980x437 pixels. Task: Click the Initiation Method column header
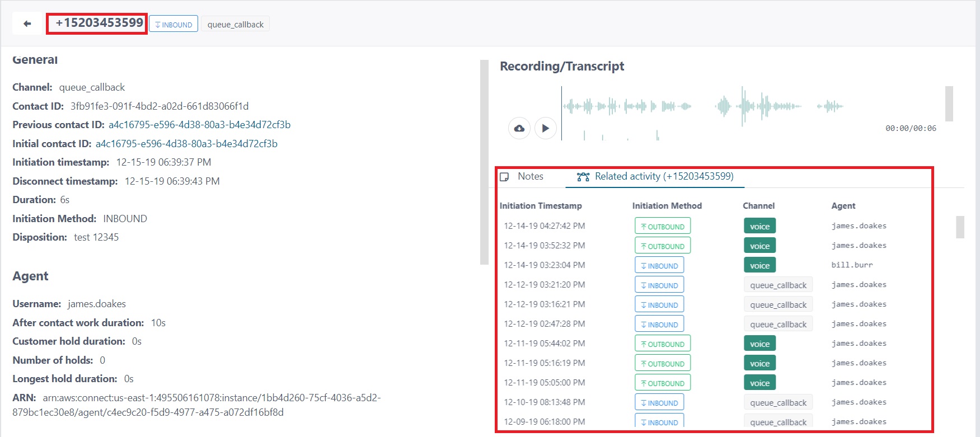(x=667, y=206)
